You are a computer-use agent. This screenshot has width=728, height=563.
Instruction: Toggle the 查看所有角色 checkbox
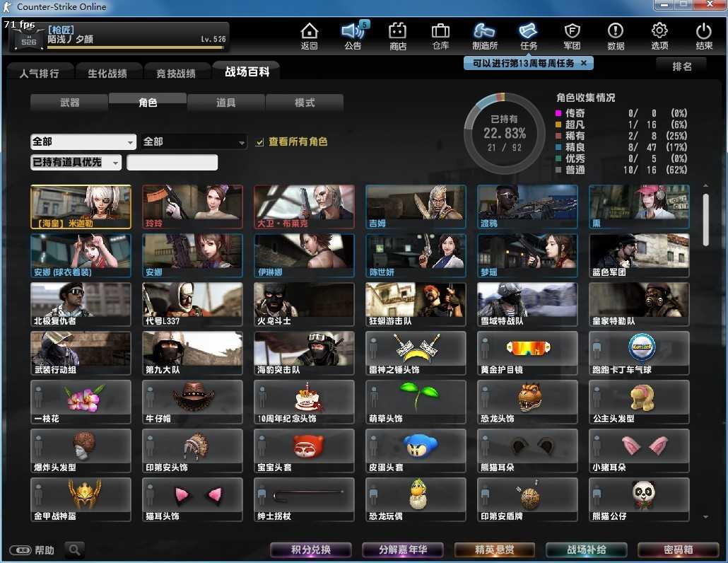click(x=259, y=142)
